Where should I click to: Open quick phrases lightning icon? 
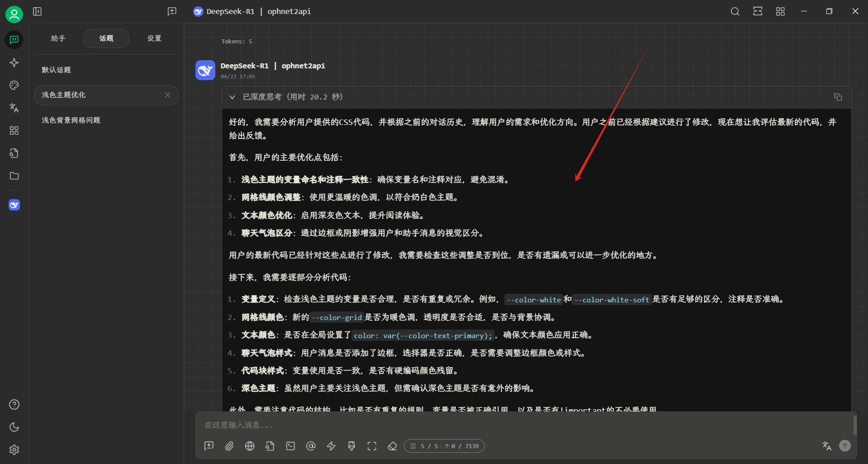point(331,446)
